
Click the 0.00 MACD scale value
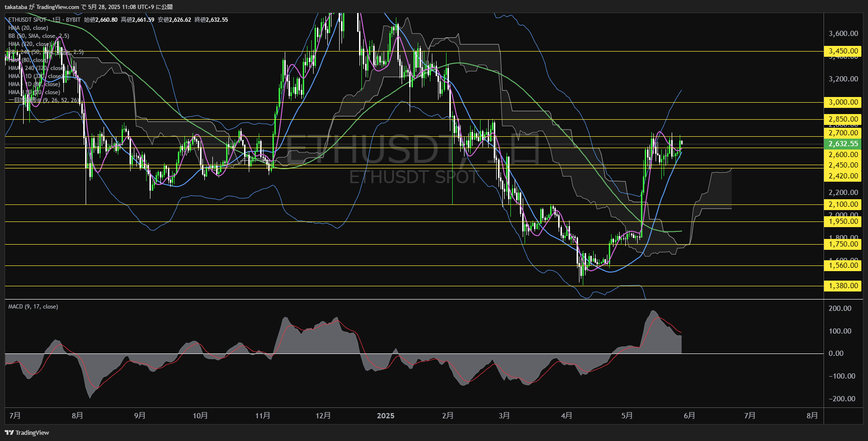point(836,353)
